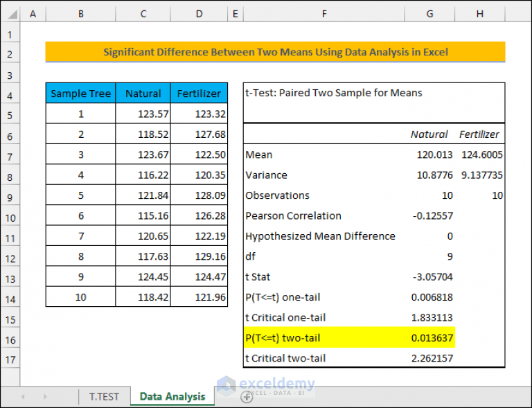Click the Select All corner triangle
This screenshot has height=408, width=532.
pos(12,15)
